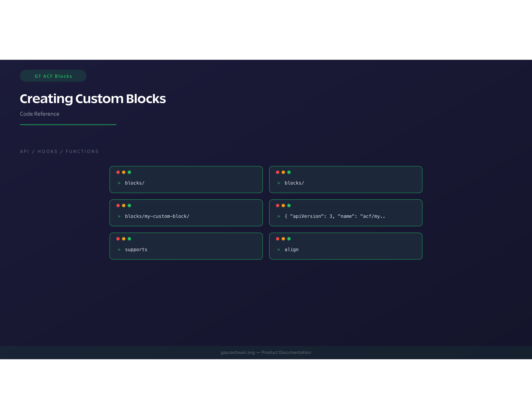Open the gauravtiwari.org documentation link

(x=266, y=352)
